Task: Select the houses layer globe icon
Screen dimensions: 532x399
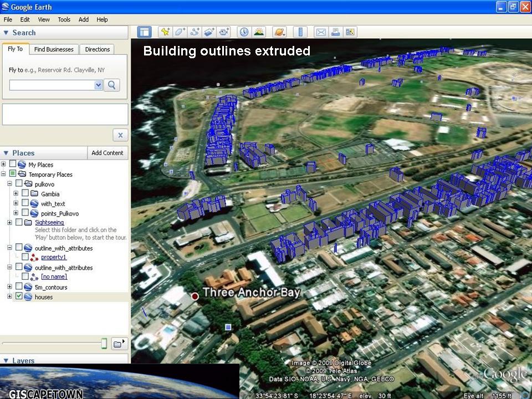Action: 28,297
